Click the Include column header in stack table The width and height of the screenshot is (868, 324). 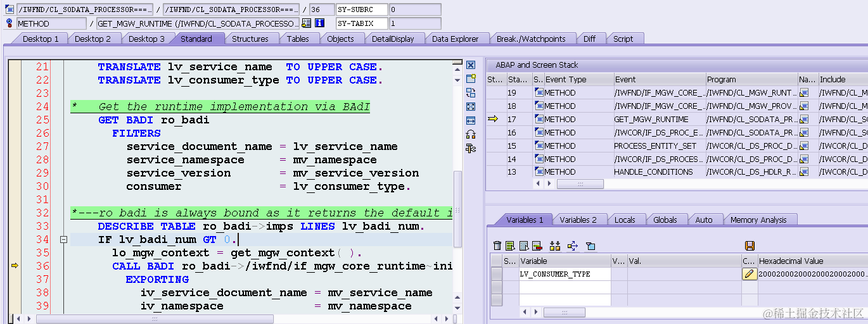(843, 79)
